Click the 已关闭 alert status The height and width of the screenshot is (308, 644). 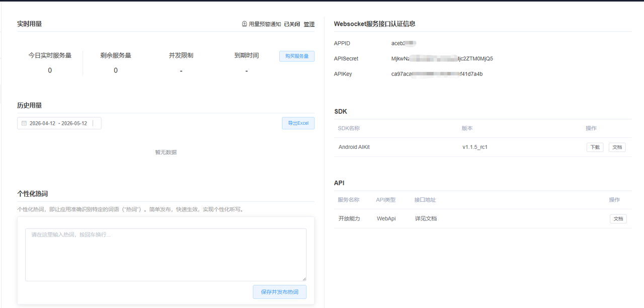point(292,24)
